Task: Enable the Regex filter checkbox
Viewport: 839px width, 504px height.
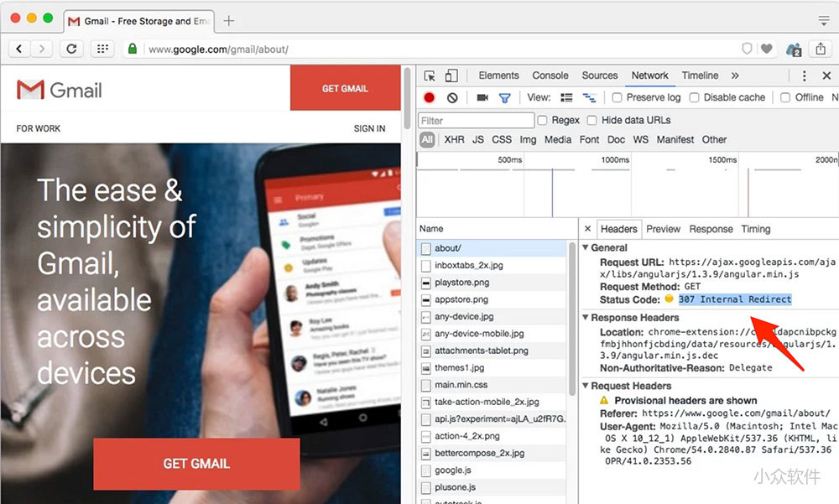Action: coord(542,120)
